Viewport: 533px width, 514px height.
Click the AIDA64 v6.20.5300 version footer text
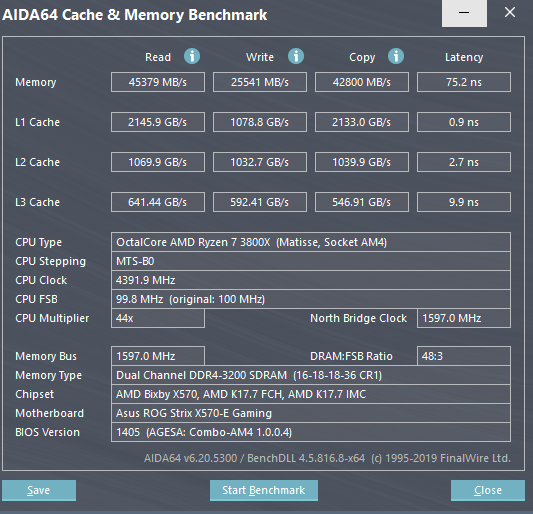[x=327, y=458]
